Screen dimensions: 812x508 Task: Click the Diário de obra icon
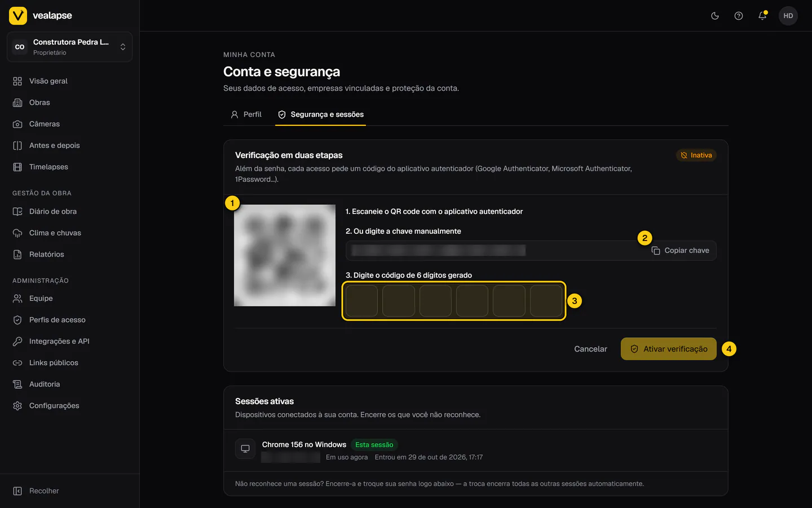pyautogui.click(x=17, y=212)
